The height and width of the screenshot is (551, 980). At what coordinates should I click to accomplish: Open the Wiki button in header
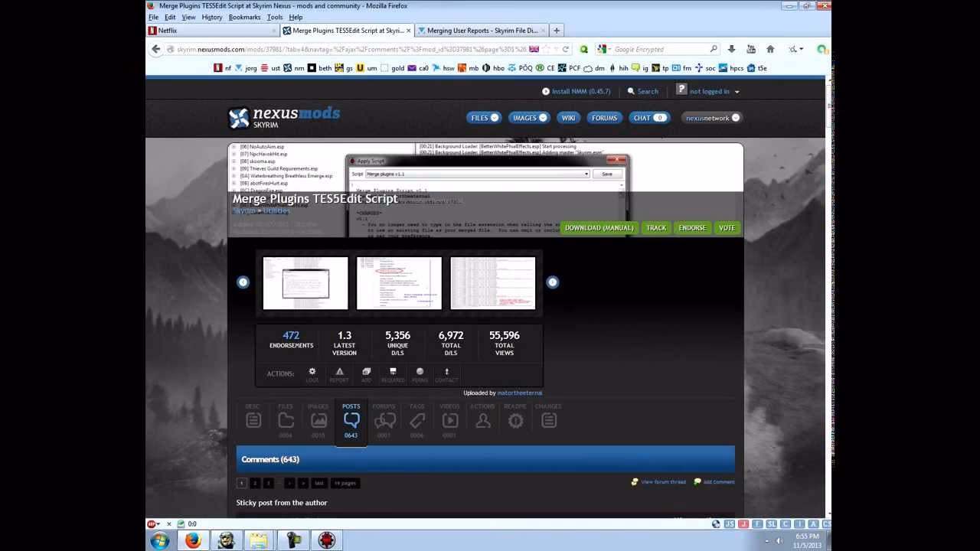568,118
